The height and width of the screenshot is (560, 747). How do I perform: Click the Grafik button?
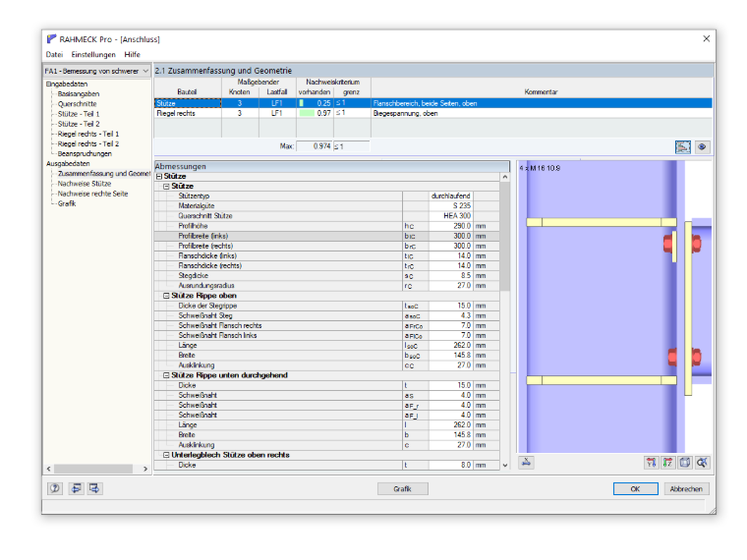pyautogui.click(x=403, y=489)
